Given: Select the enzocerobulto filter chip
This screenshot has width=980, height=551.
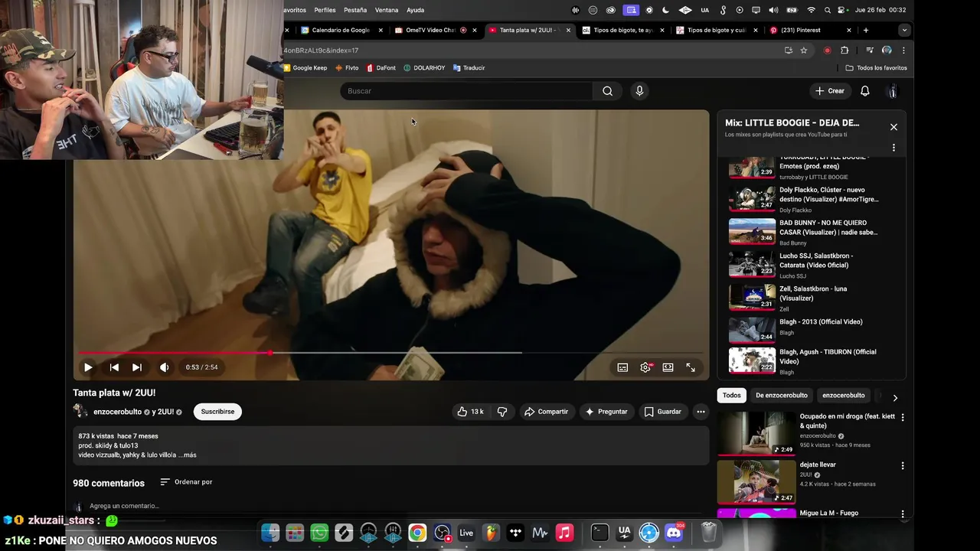Looking at the screenshot, I should tap(843, 396).
